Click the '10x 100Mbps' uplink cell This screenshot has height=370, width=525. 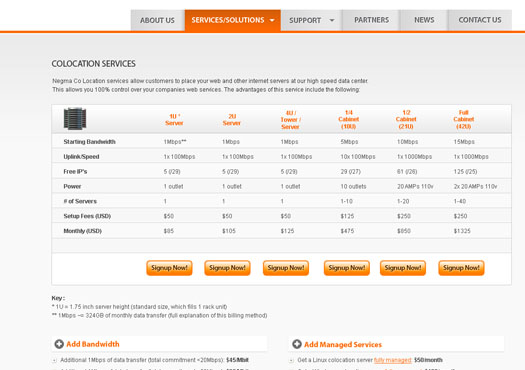point(358,156)
